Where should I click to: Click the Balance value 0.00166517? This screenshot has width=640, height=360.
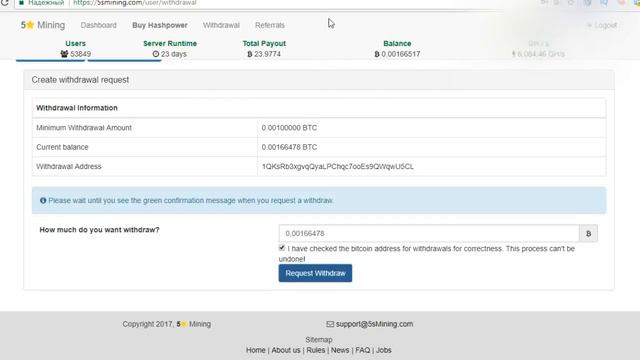click(x=400, y=54)
